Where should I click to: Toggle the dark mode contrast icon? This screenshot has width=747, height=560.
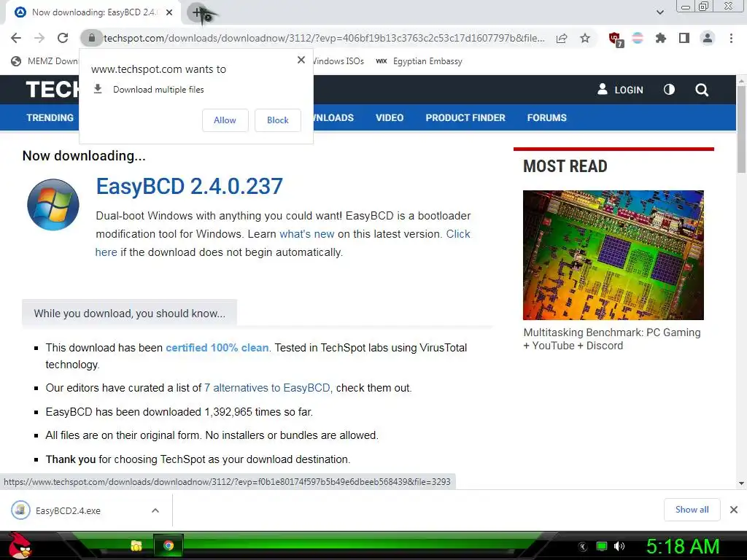click(670, 90)
